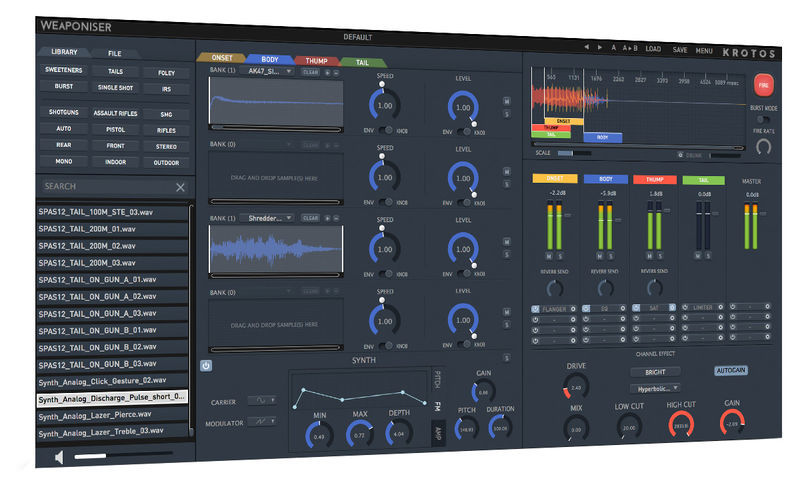Viewport: 800px width, 487px height.
Task: Solo the Tail mixer channel
Action: pos(708,255)
